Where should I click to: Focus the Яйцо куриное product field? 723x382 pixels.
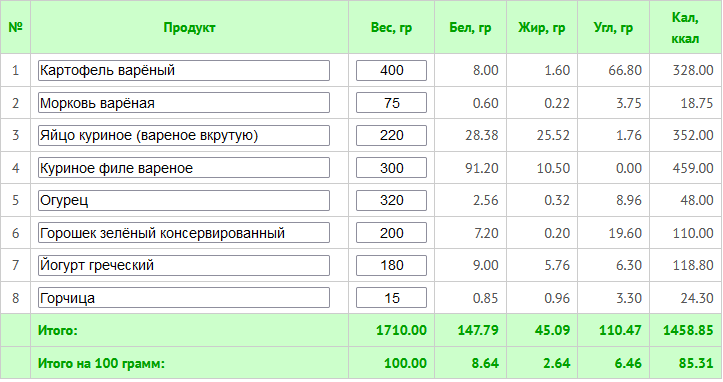184,136
